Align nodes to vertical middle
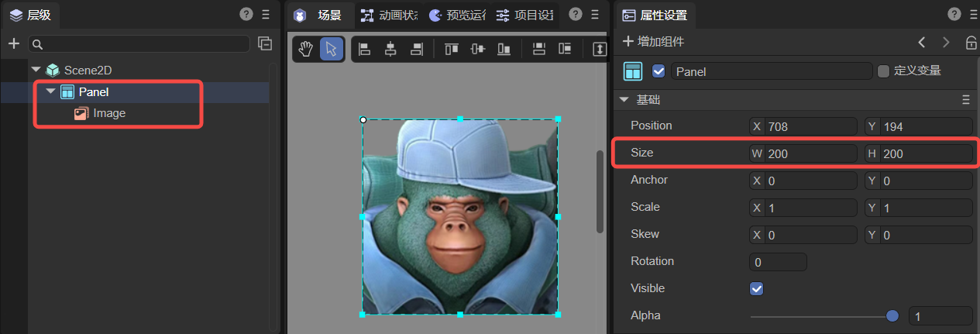This screenshot has height=334, width=980. coord(478,49)
